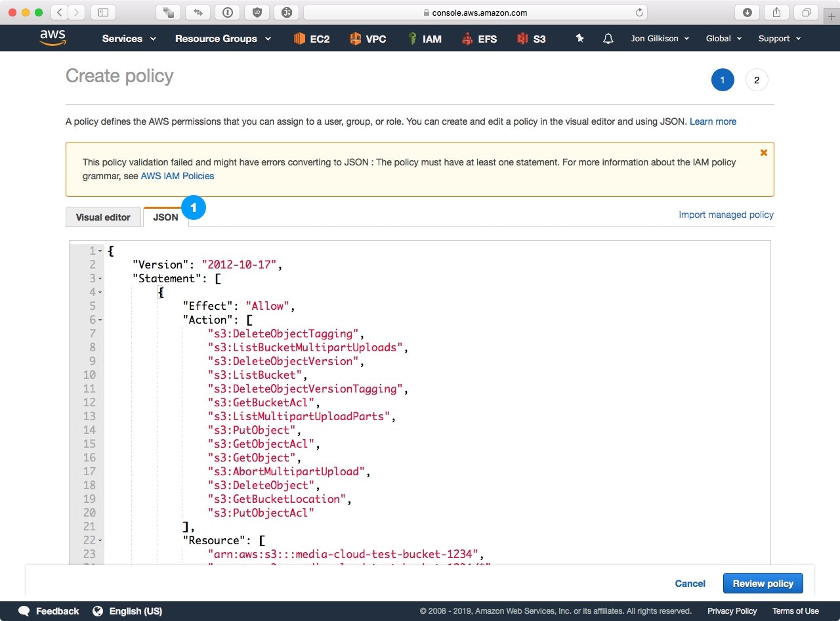Open Terms of Use link
Viewport: 840px width, 621px height.
[x=795, y=611]
